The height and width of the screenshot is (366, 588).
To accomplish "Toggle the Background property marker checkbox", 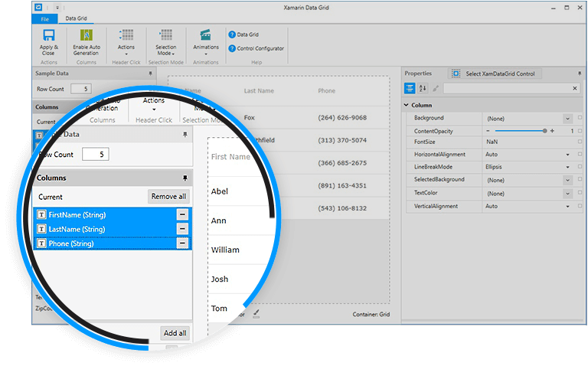I will click(580, 119).
